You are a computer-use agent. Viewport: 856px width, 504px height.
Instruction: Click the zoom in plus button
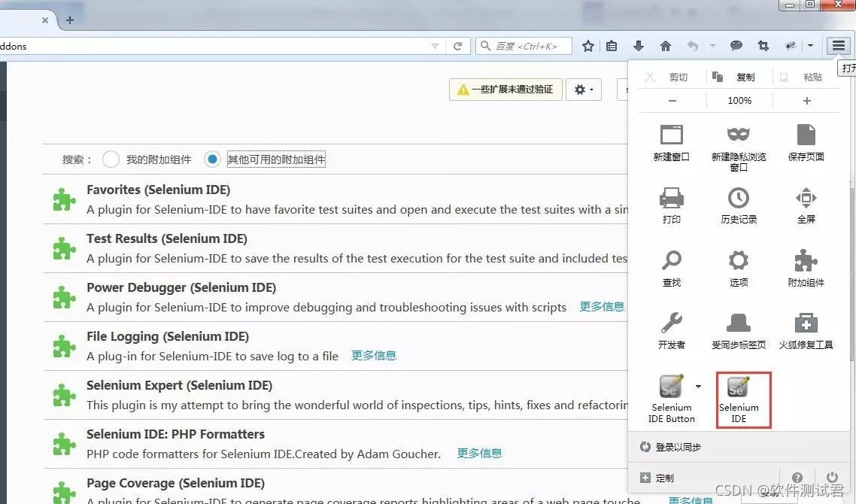(x=806, y=101)
